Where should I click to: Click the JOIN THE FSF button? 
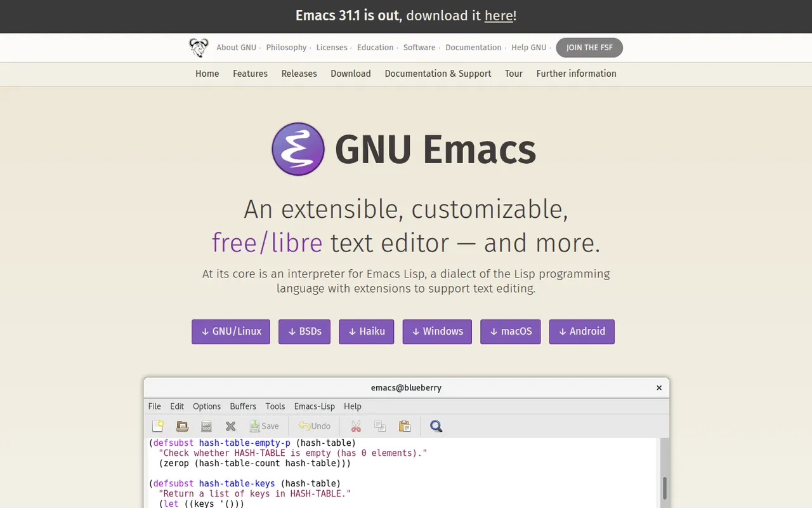click(x=589, y=48)
